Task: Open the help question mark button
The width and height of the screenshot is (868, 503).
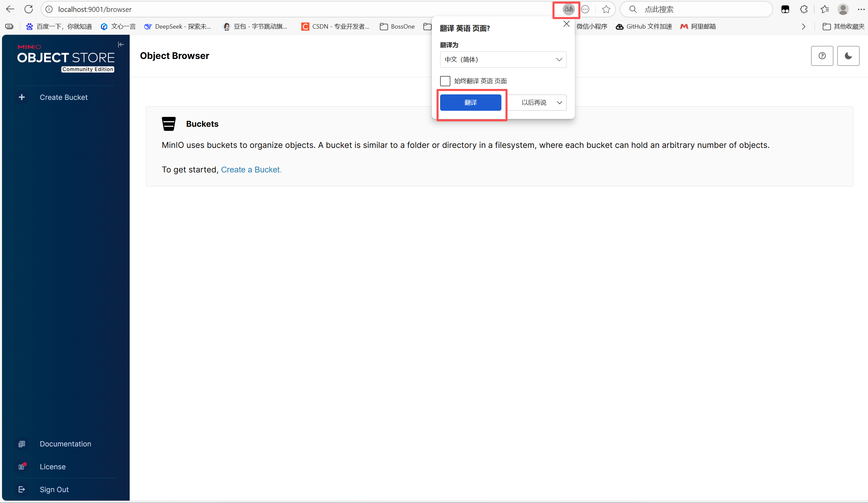Action: pos(822,56)
